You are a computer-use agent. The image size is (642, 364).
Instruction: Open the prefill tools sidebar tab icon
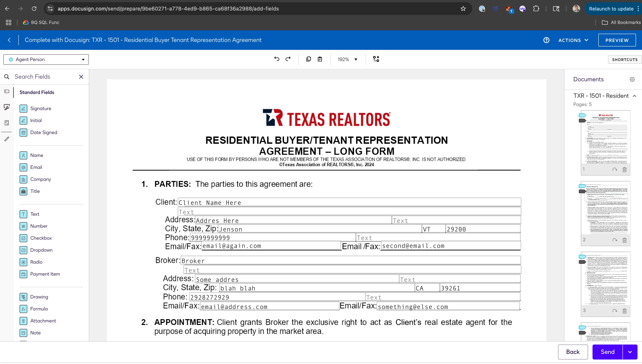[x=7, y=123]
